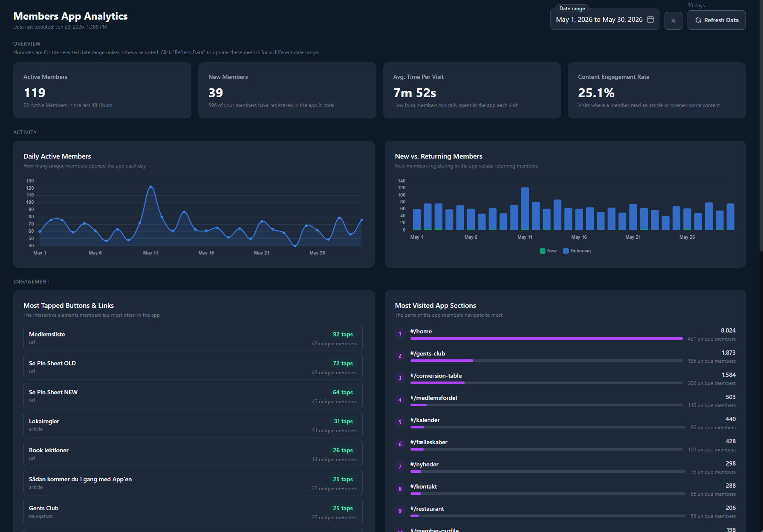Click the 26 taps badge
The image size is (763, 532).
[343, 450]
